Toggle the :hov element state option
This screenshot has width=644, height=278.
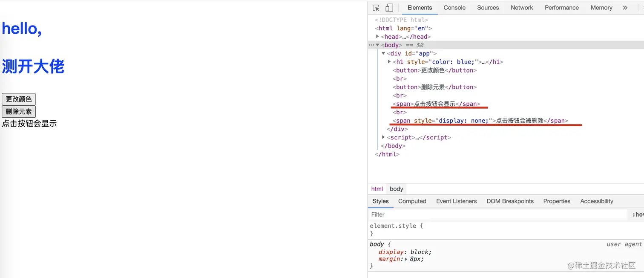pyautogui.click(x=638, y=214)
